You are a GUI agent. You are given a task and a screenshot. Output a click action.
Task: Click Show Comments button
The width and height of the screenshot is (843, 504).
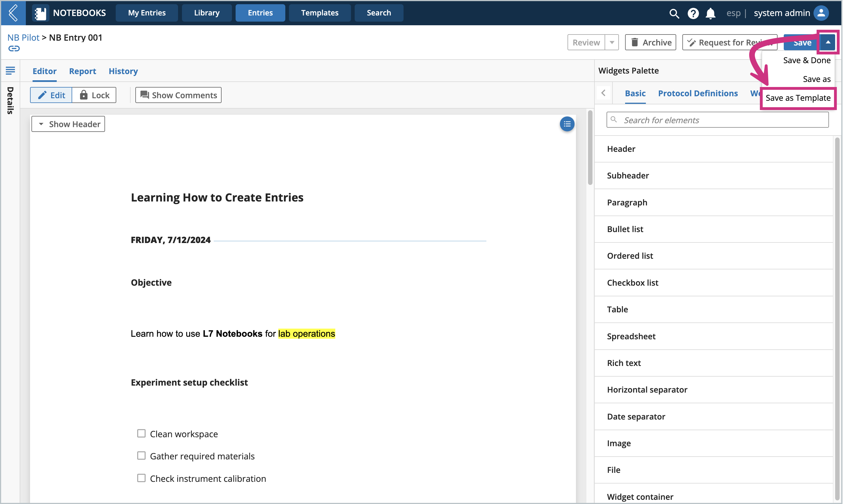[178, 95]
